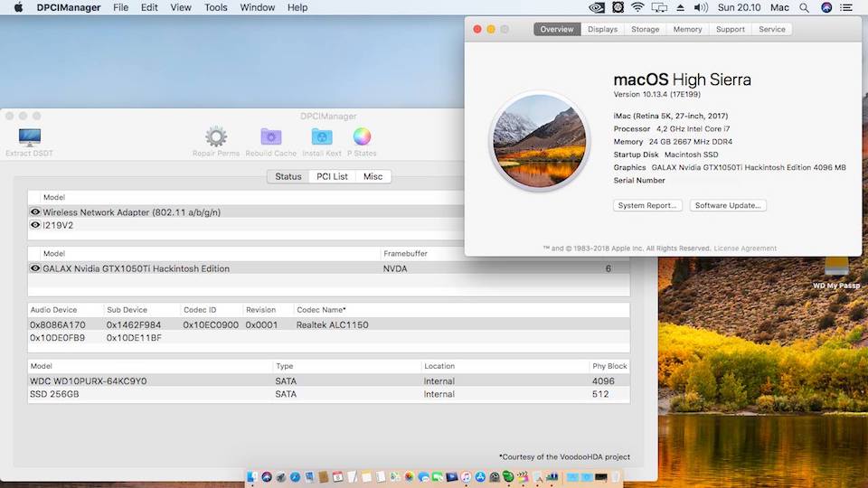Launch Siri from the Dock
This screenshot has height=488, width=868.
tap(267, 476)
